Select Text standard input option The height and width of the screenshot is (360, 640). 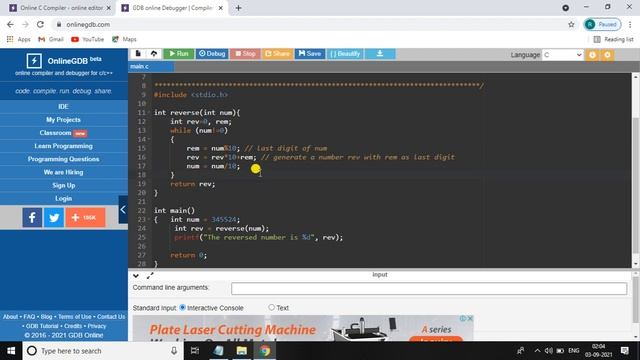tap(271, 307)
